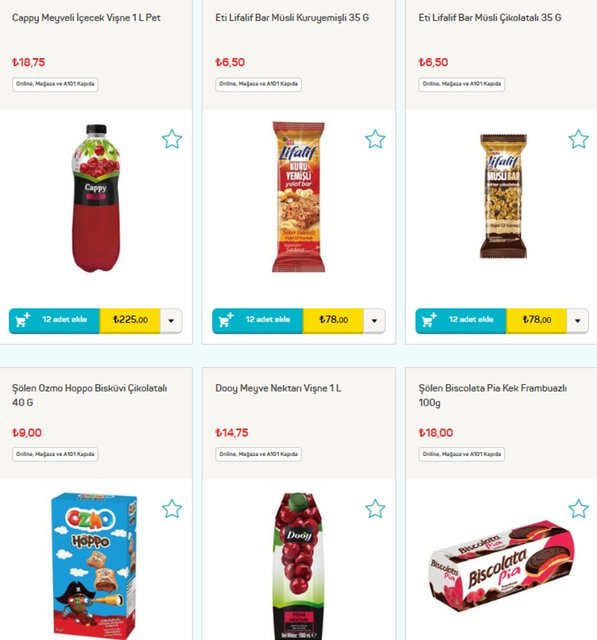The image size is (597, 640).
Task: Star the Ozmo Hoppo biscuit product
Action: point(172,509)
